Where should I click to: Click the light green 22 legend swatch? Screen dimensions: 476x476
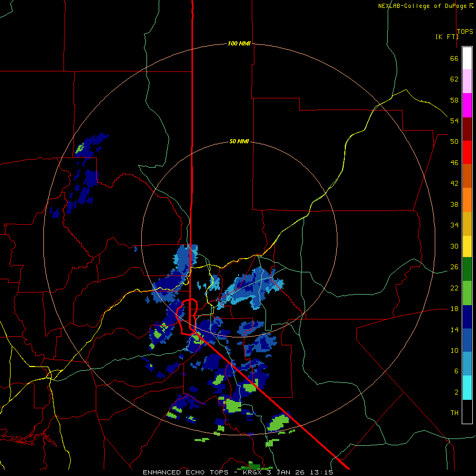[x=467, y=293]
